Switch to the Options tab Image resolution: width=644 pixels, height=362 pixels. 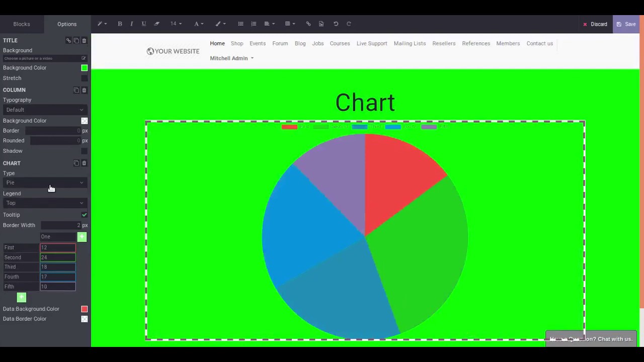coord(67,24)
